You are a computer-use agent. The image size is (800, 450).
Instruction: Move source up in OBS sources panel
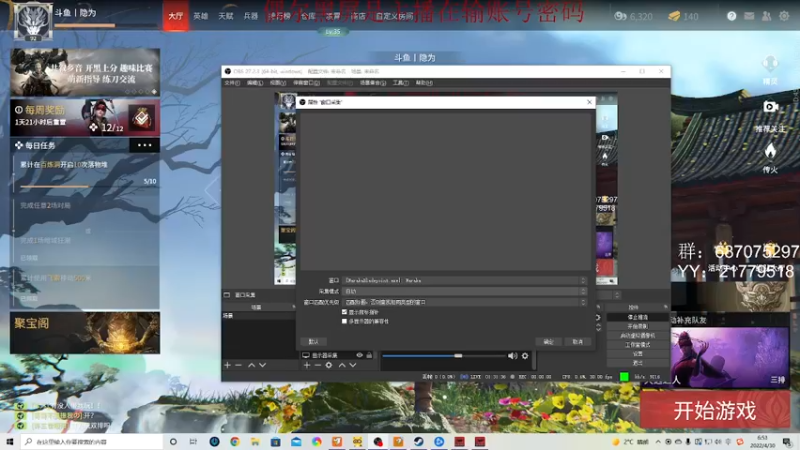pos(342,365)
